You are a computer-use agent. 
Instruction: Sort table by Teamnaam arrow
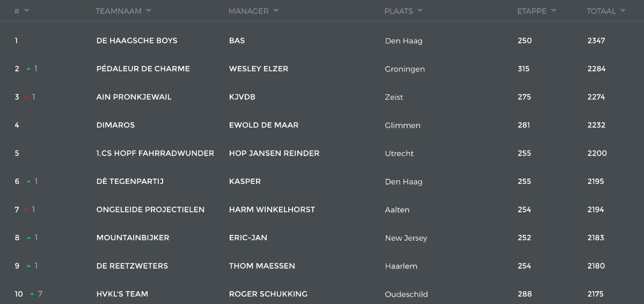click(149, 11)
